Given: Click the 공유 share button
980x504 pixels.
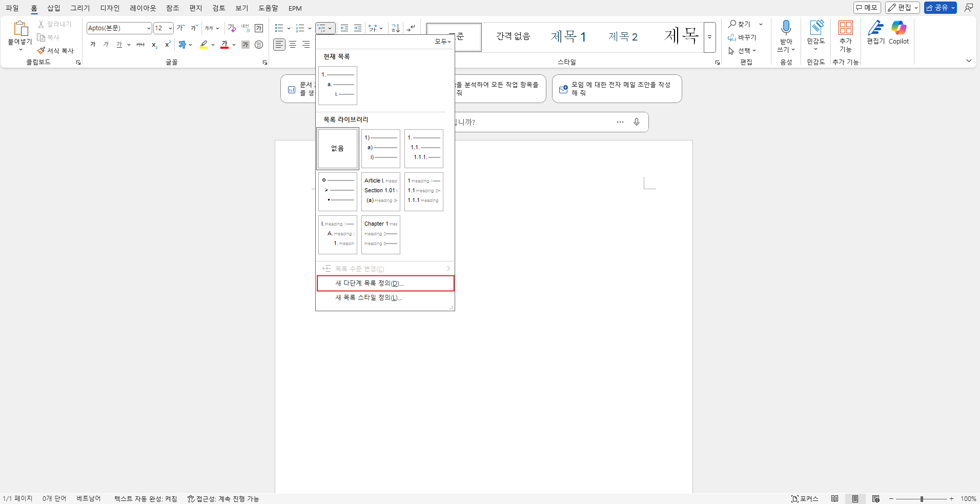Looking at the screenshot, I should [940, 8].
